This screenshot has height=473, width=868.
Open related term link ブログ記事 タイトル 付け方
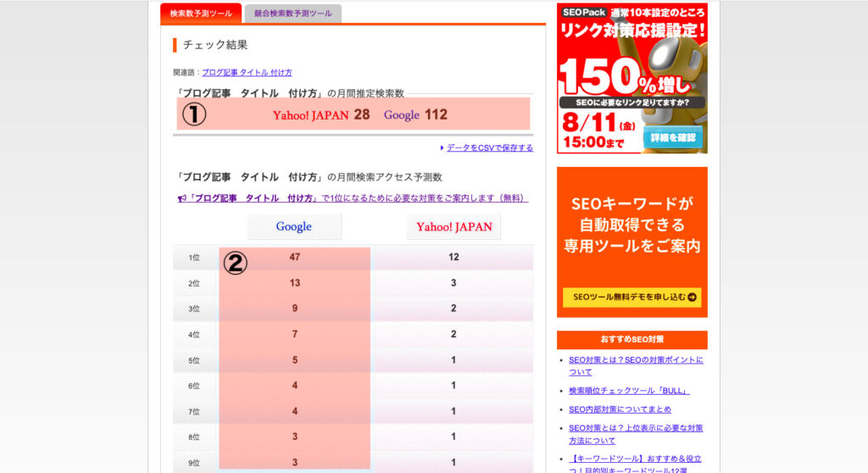point(247,73)
